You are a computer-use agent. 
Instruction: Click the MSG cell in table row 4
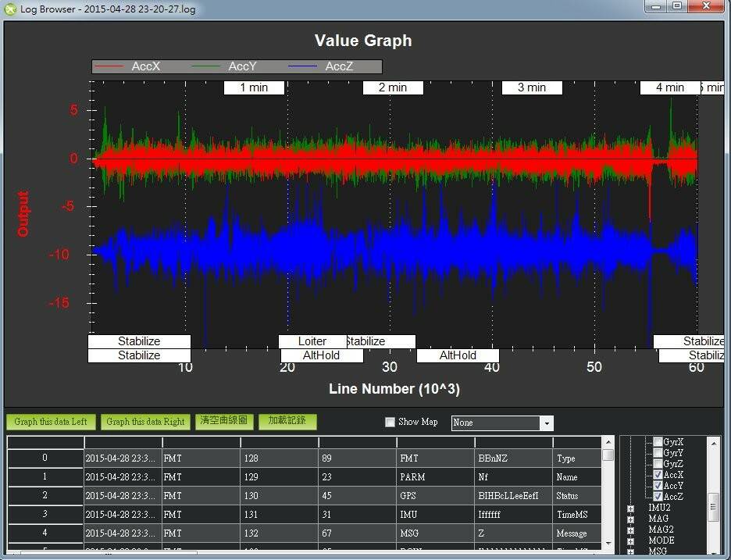[x=436, y=533]
